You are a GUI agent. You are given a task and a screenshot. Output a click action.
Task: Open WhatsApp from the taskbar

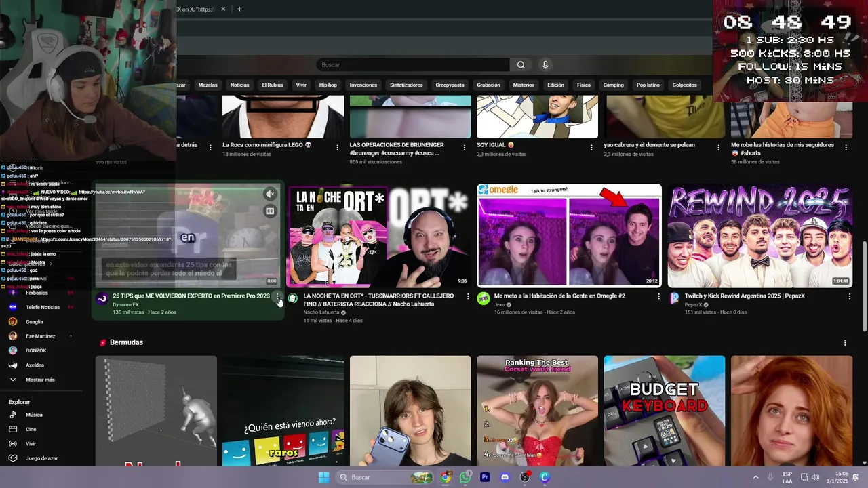(465, 477)
